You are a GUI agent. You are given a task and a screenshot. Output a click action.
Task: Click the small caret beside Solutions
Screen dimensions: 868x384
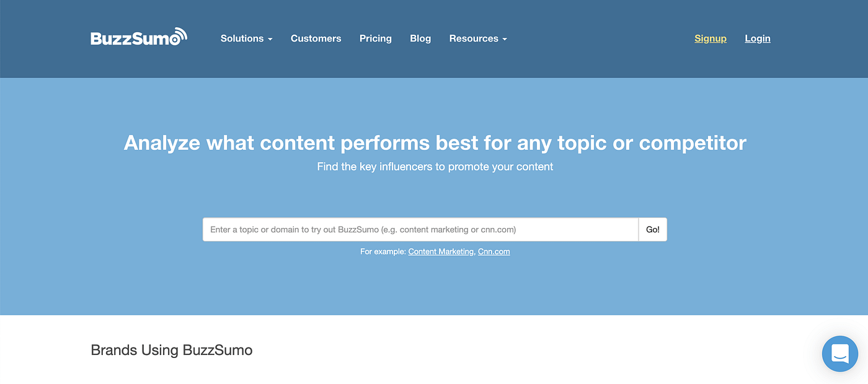(x=270, y=39)
